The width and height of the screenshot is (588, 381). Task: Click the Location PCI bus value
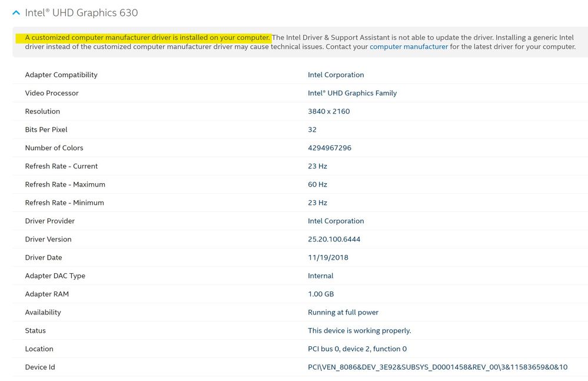[x=357, y=349]
